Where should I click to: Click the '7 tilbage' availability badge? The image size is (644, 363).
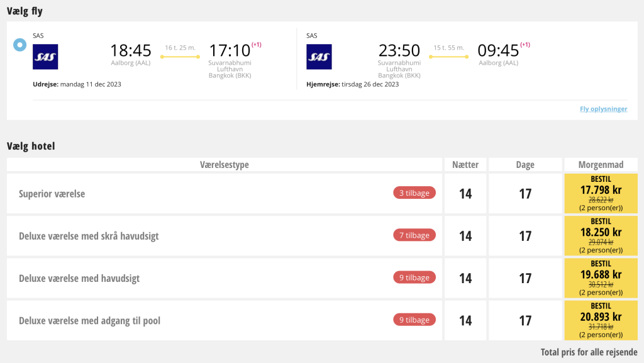[414, 235]
